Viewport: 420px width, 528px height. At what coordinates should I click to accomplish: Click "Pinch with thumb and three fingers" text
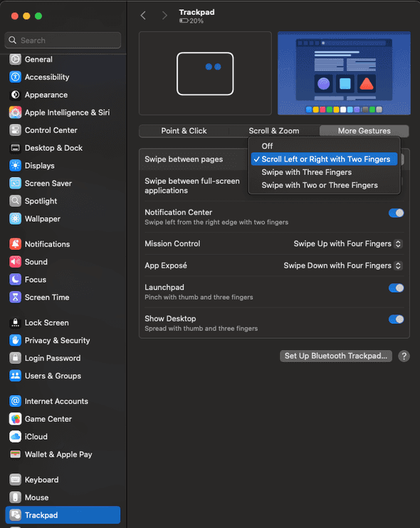[199, 297]
